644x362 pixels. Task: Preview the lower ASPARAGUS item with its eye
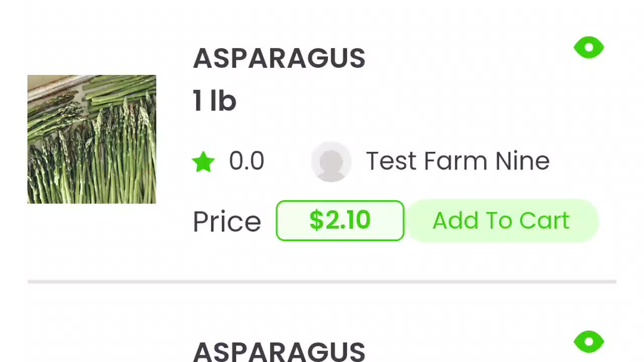pos(589,342)
